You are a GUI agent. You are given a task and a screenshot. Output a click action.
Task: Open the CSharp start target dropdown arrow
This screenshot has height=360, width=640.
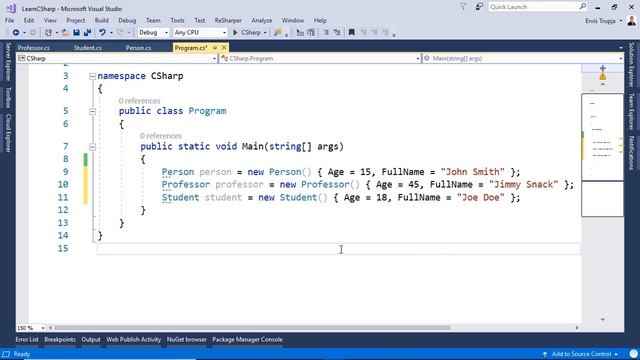[265, 32]
